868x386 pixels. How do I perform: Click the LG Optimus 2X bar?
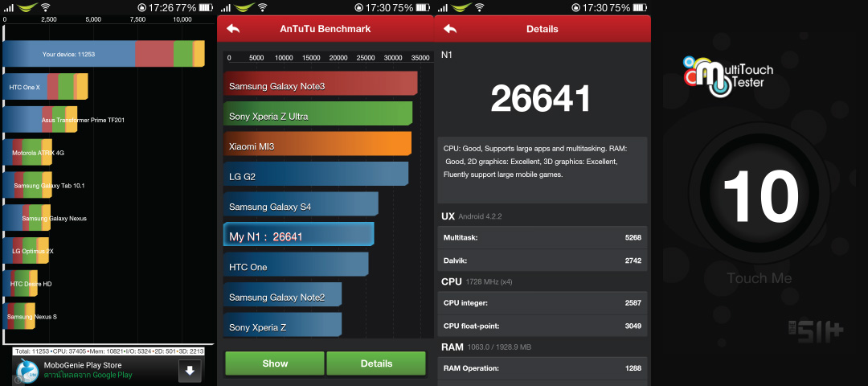(x=26, y=251)
